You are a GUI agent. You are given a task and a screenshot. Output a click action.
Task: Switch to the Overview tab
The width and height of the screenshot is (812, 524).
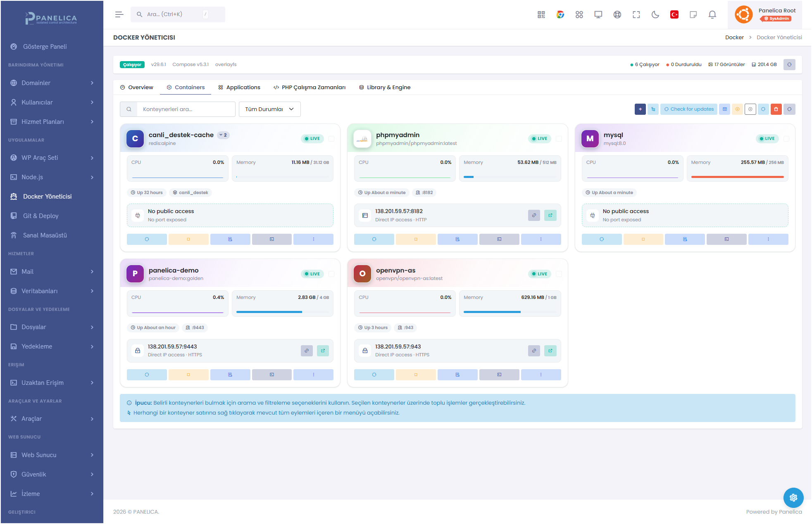pyautogui.click(x=136, y=87)
